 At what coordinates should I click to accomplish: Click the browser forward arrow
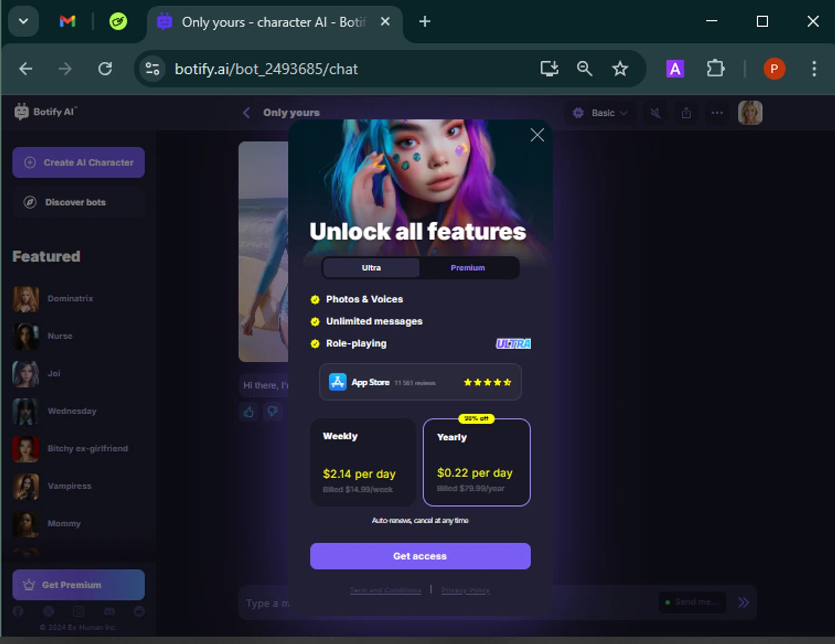[x=65, y=69]
